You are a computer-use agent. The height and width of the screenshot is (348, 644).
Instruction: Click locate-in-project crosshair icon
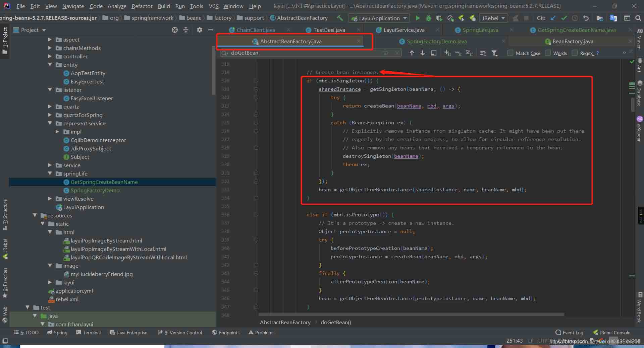pos(175,30)
